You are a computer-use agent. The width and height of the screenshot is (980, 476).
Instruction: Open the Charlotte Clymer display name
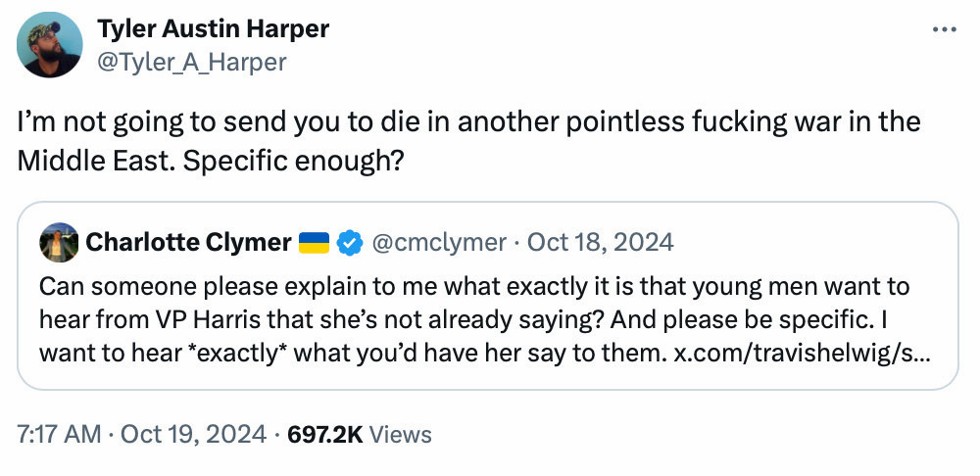[x=188, y=242]
